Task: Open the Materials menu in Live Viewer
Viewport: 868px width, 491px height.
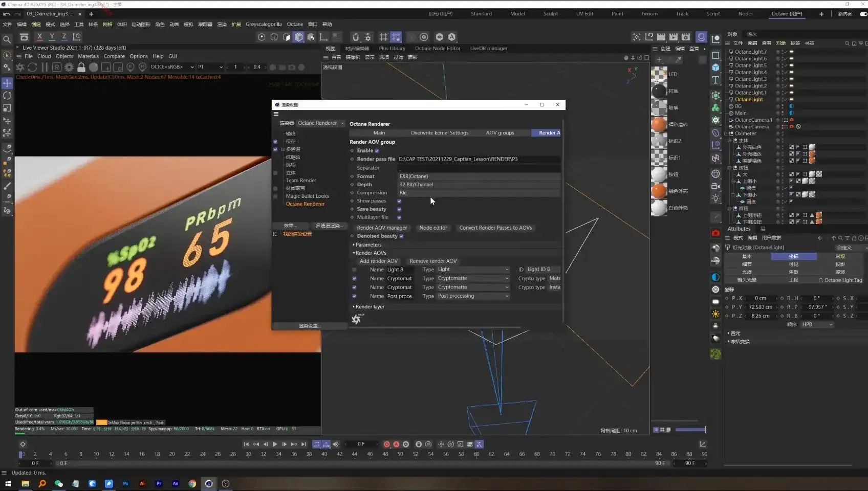Action: 88,56
